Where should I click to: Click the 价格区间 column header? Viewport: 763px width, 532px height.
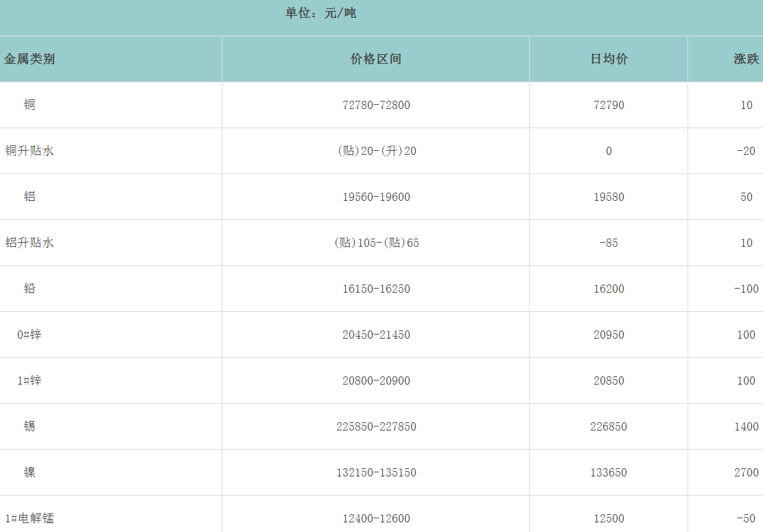point(375,59)
